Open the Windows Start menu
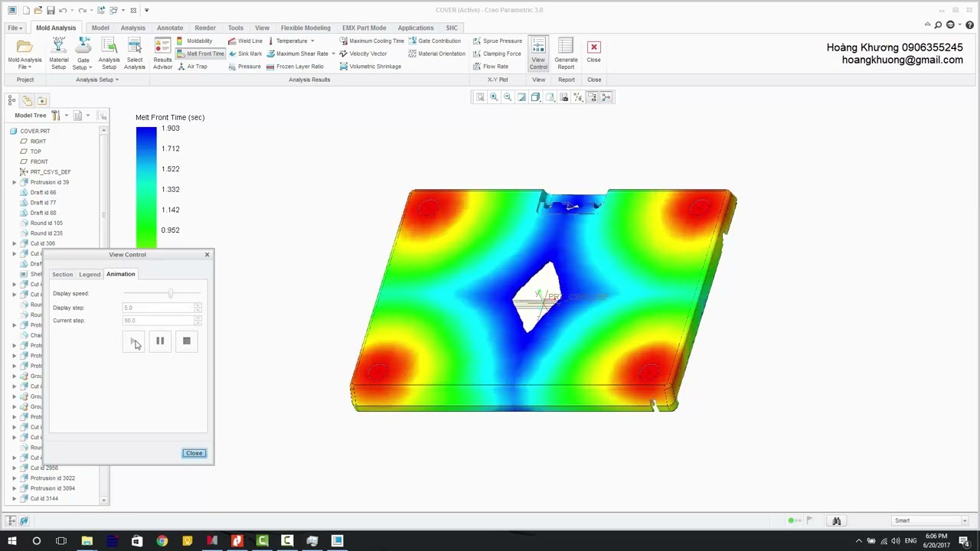 click(x=11, y=541)
